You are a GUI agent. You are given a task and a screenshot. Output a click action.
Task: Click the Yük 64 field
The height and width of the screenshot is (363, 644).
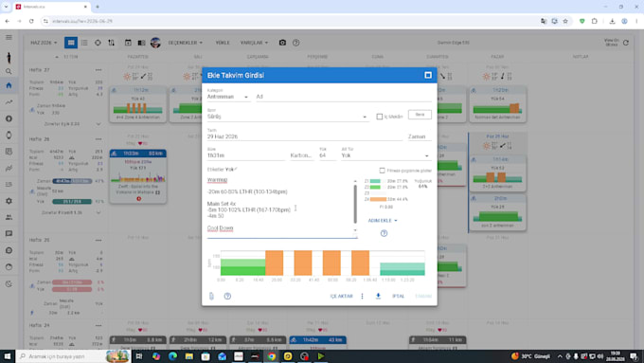coord(328,155)
